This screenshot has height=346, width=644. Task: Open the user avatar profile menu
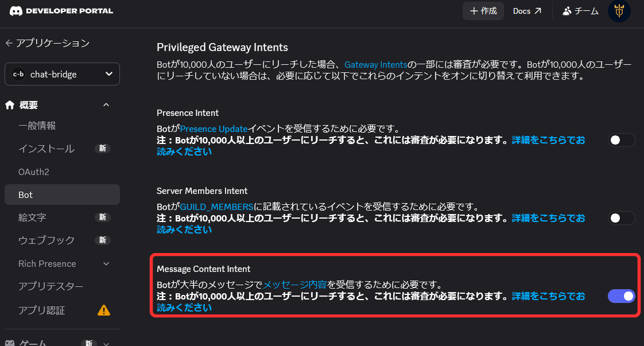pos(619,11)
